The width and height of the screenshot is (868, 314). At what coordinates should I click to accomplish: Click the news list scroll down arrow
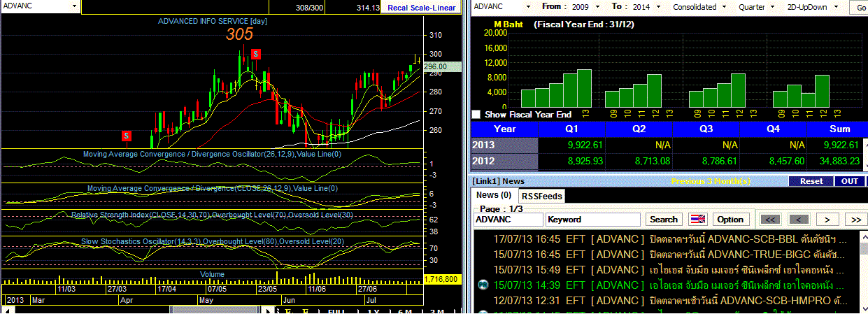click(x=863, y=310)
